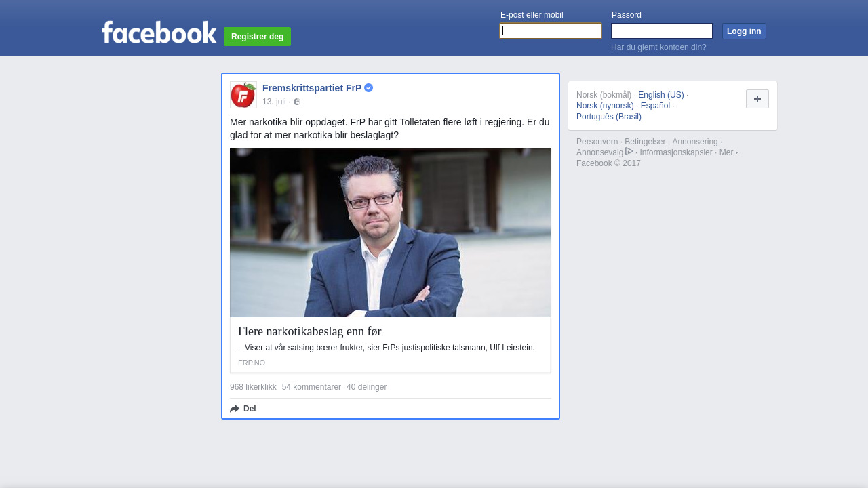The image size is (868, 488).
Task: Click the verified badge next to FrP
Action: (369, 88)
